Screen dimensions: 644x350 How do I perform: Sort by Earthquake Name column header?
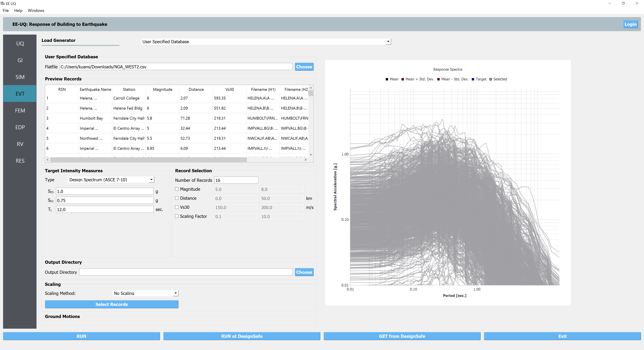click(x=95, y=89)
